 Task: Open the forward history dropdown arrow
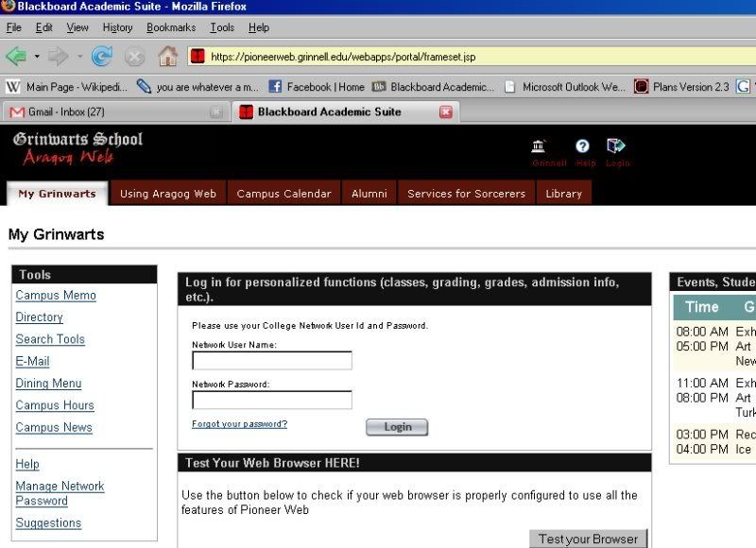tap(80, 57)
